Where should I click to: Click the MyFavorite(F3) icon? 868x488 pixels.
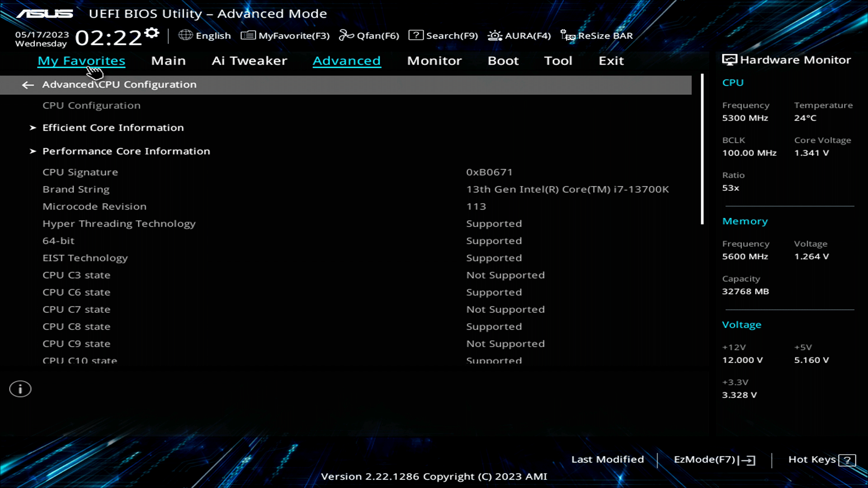(248, 35)
